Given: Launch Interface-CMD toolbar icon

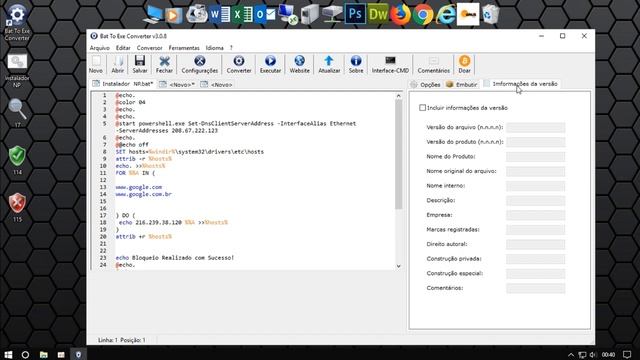Looking at the screenshot, I should point(390,64).
